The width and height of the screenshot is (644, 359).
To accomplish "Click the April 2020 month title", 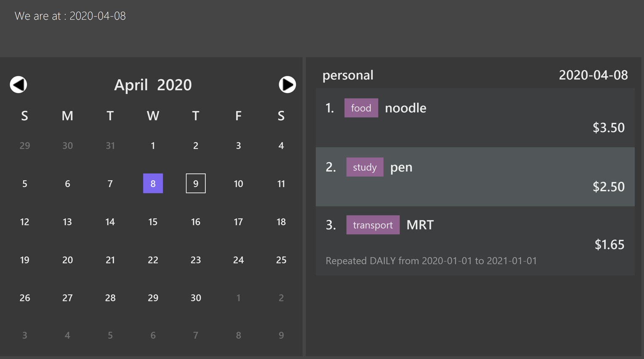I will tap(153, 85).
